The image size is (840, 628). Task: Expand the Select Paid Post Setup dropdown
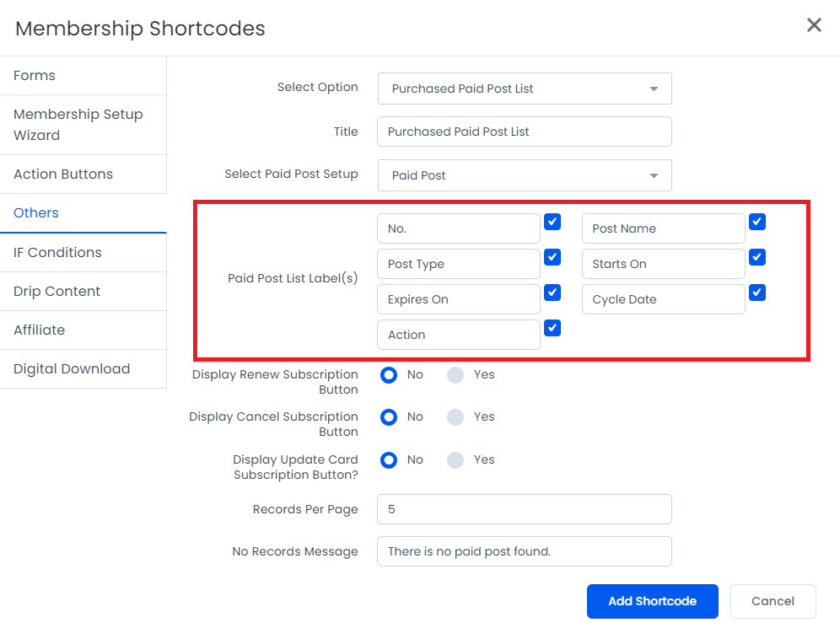[x=525, y=175]
